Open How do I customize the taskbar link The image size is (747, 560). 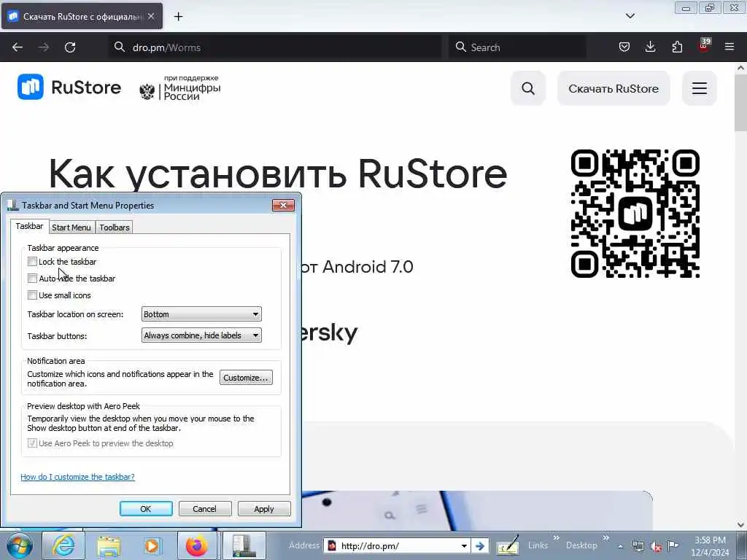pos(77,477)
